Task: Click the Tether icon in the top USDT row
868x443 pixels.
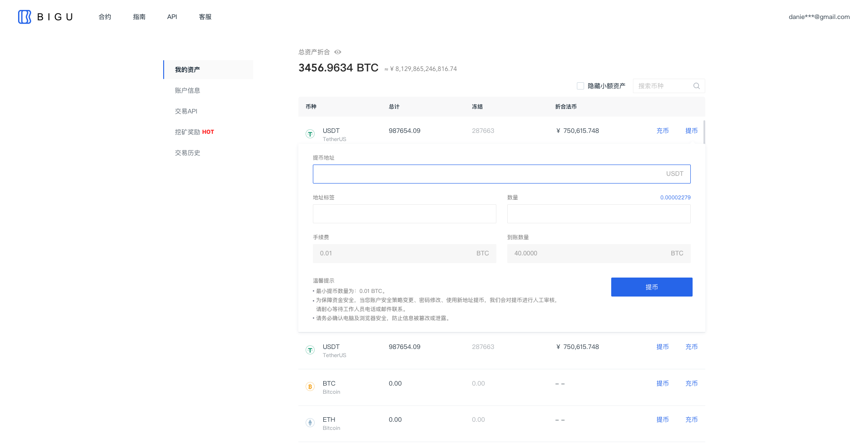Action: pos(310,134)
